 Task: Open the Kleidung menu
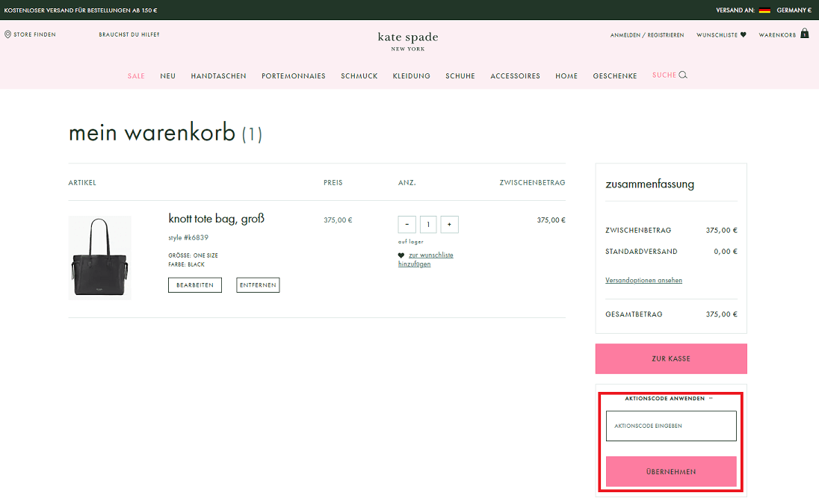[x=412, y=76]
